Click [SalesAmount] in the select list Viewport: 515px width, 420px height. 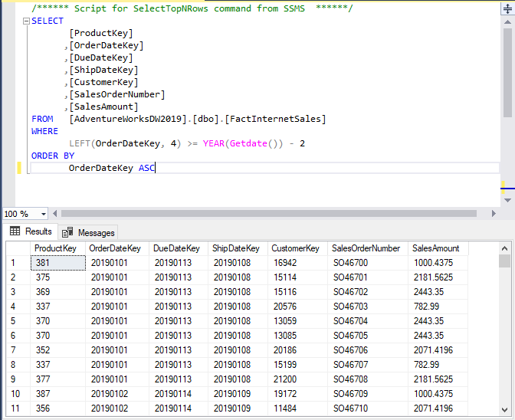click(x=103, y=107)
